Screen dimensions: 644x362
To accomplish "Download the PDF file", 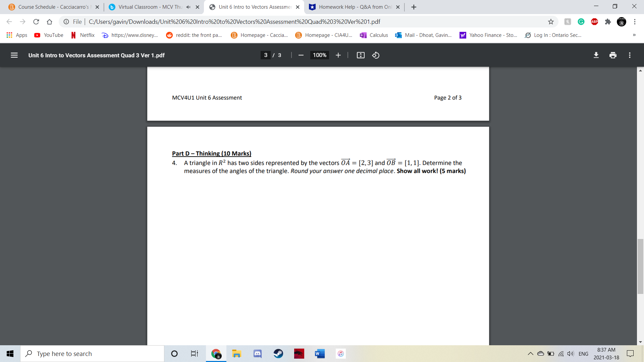I will point(596,55).
